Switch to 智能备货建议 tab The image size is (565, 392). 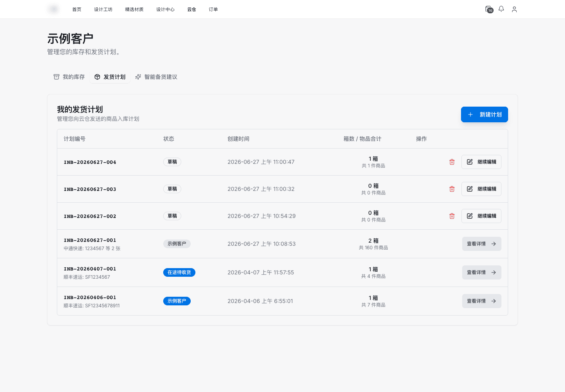pos(156,77)
